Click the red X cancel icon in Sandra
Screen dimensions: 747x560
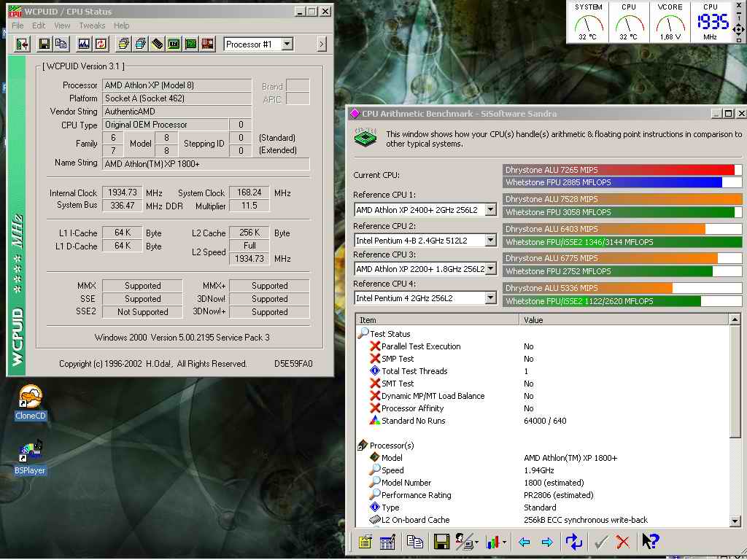pos(622,542)
